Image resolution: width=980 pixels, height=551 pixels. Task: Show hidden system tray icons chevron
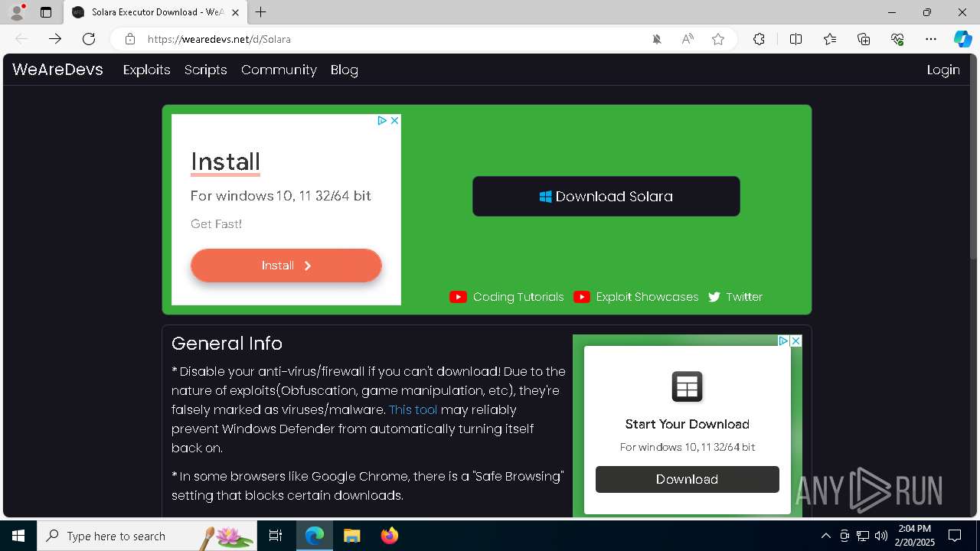tap(825, 536)
